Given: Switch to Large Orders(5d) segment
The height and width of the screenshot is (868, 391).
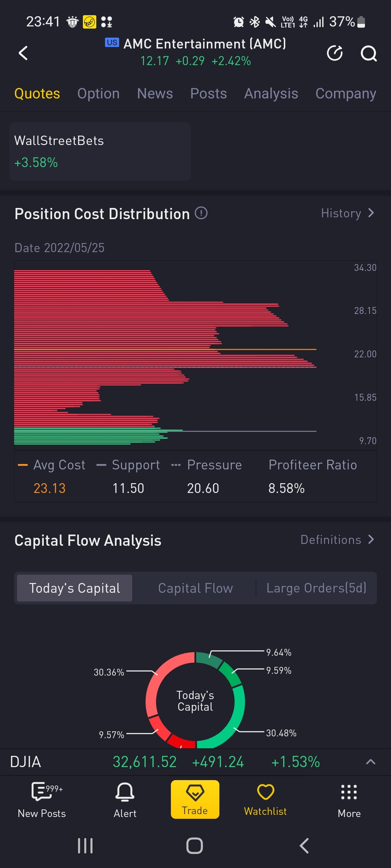Looking at the screenshot, I should (316, 588).
